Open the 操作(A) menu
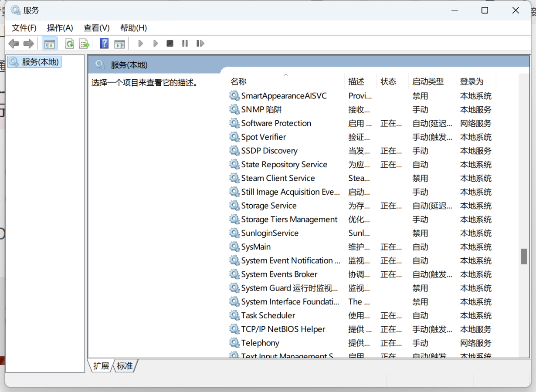The height and width of the screenshot is (392, 536). (x=60, y=28)
